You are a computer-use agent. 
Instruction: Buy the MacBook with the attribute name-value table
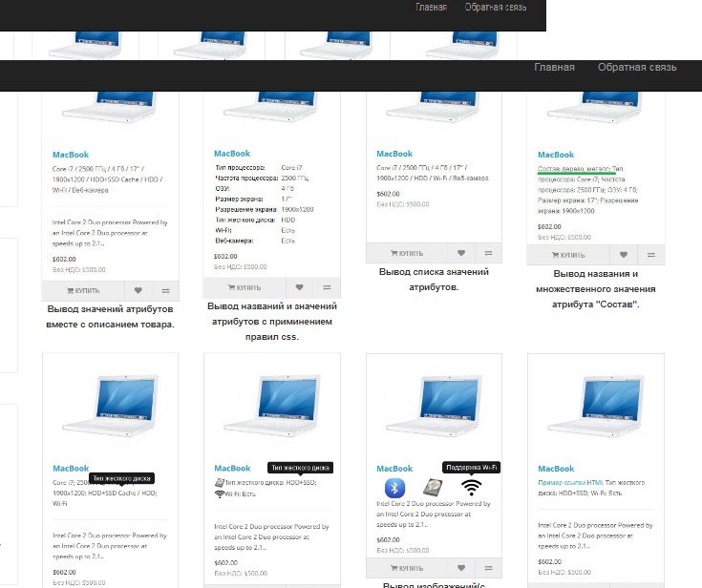point(245,287)
